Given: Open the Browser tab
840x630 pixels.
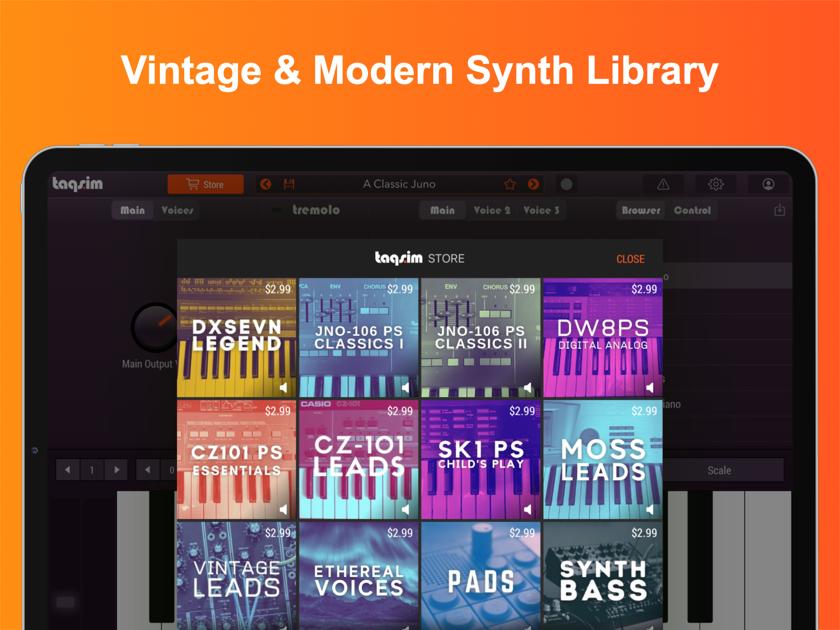Looking at the screenshot, I should pyautogui.click(x=641, y=210).
